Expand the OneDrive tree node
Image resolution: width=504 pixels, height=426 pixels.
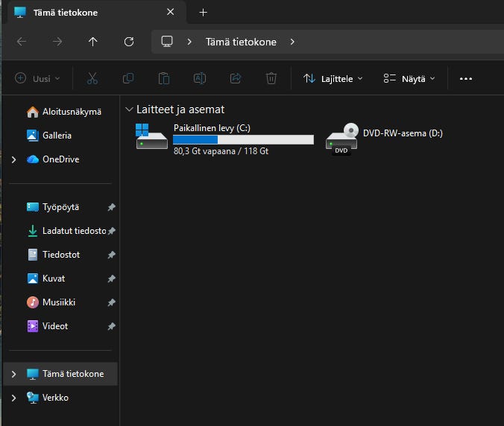tap(13, 159)
